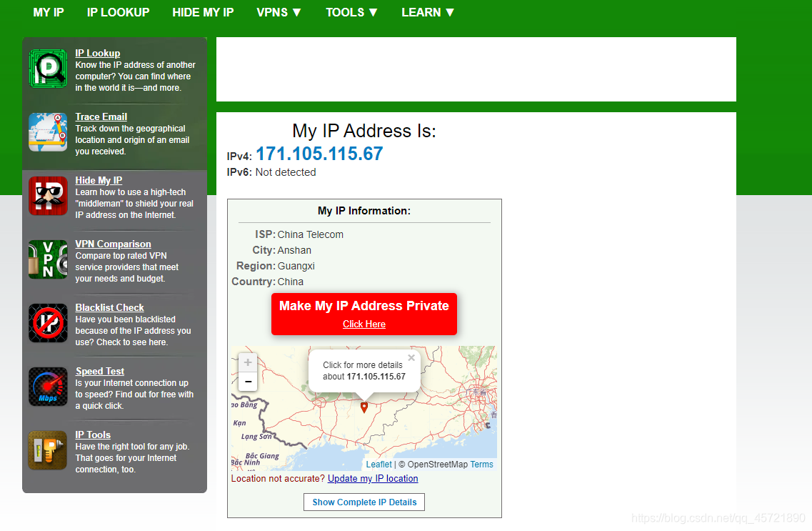Image resolution: width=812 pixels, height=531 pixels.
Task: Zoom out on the map
Action: click(x=248, y=382)
